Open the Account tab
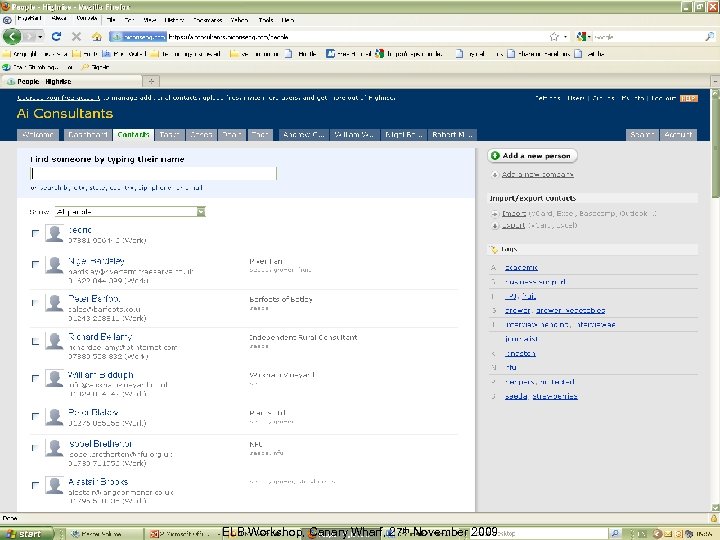Screen dimensions: 720x540 (678, 135)
